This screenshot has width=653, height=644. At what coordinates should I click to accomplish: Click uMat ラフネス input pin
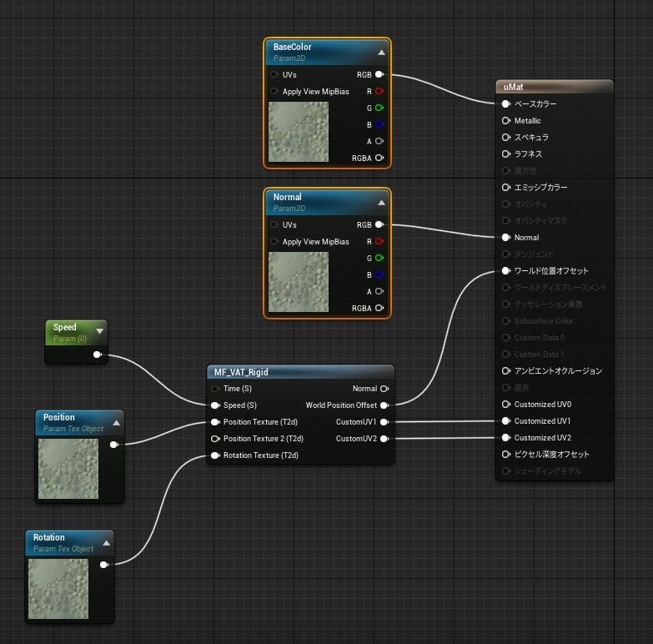506,153
